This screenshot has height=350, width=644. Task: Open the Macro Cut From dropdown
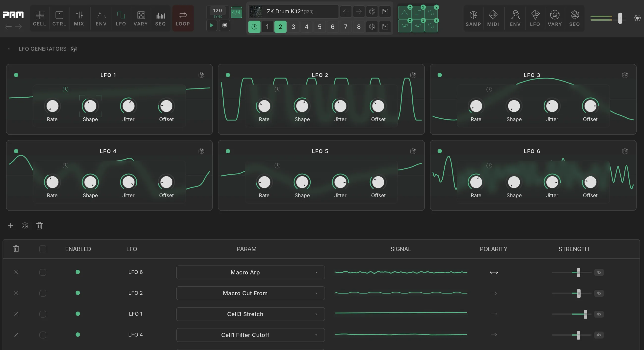[250, 293]
